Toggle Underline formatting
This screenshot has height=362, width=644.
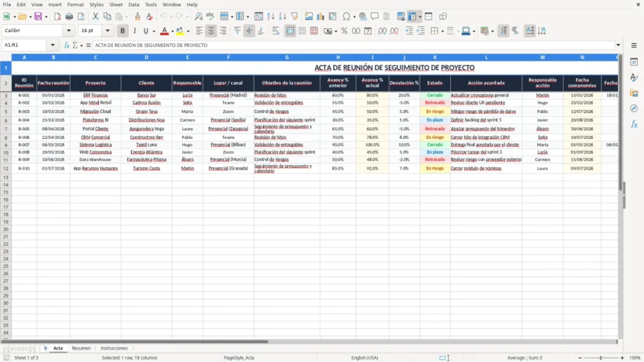(145, 31)
